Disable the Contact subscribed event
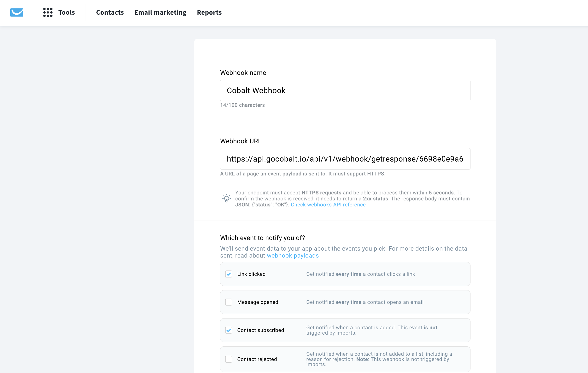The width and height of the screenshot is (588, 373). tap(229, 330)
